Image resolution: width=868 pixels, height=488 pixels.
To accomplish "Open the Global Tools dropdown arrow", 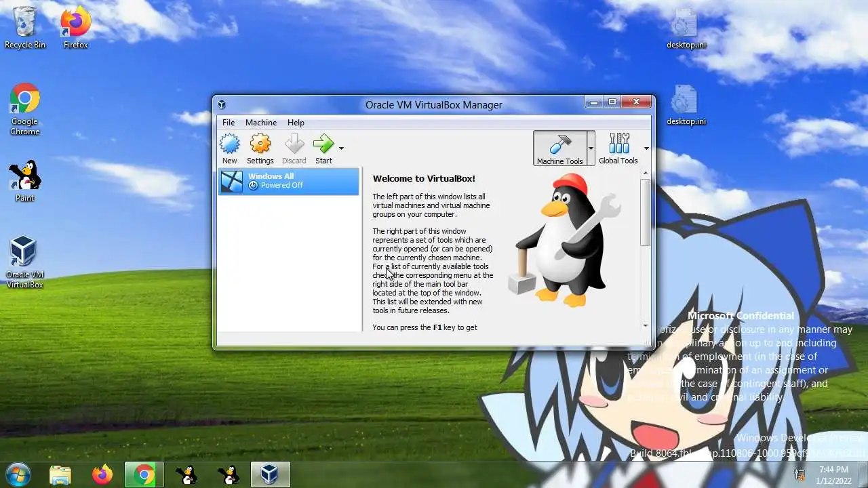I will click(x=646, y=148).
